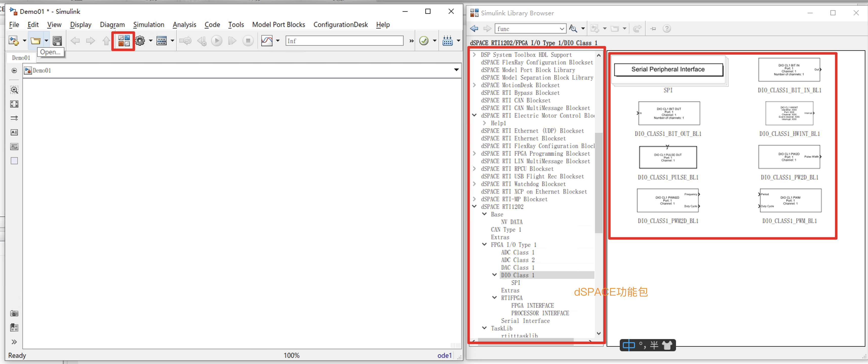The width and height of the screenshot is (868, 364).
Task: Click the Hide/Show Explorer Bar icon
Action: pos(14,70)
